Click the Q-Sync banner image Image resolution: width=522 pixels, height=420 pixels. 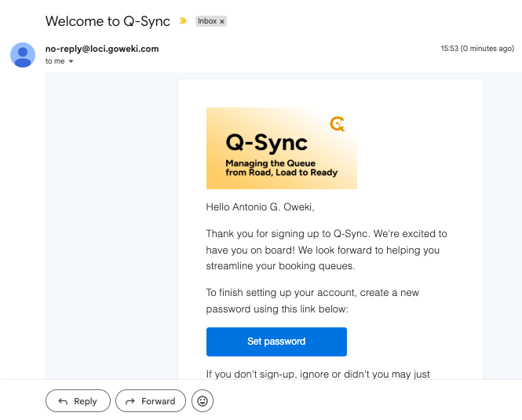pyautogui.click(x=282, y=148)
